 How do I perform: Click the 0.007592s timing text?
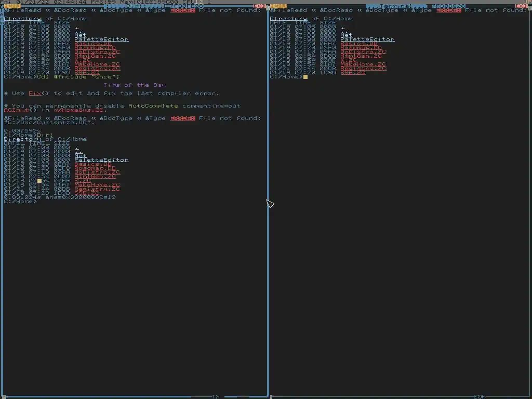click(x=22, y=130)
